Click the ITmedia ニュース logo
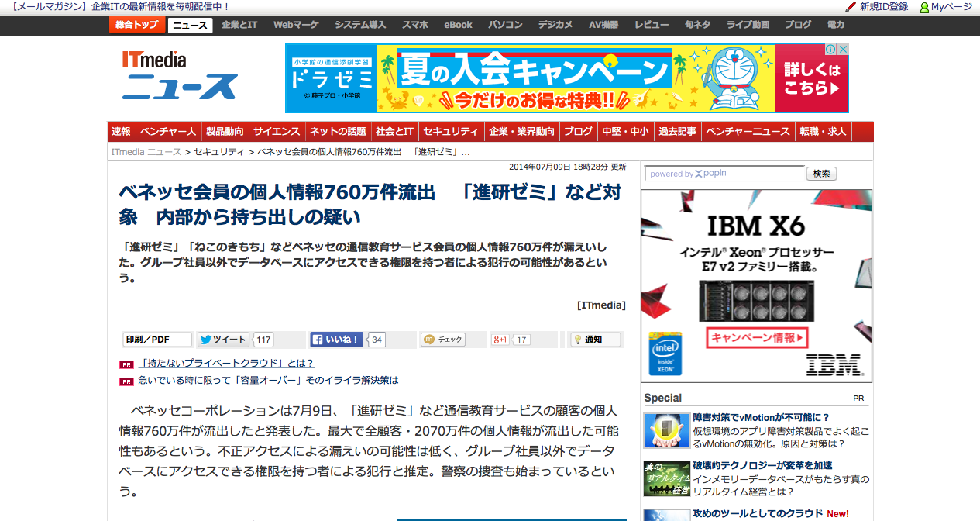This screenshot has height=521, width=980. tap(179, 75)
